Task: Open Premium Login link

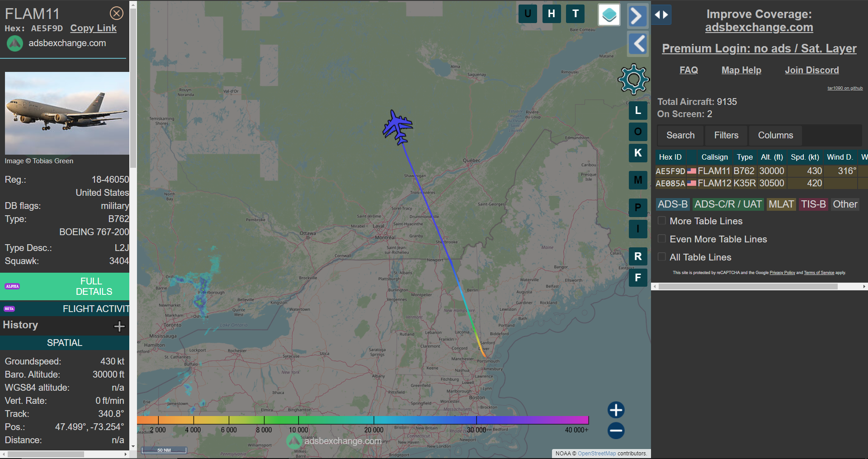Action: coord(759,48)
